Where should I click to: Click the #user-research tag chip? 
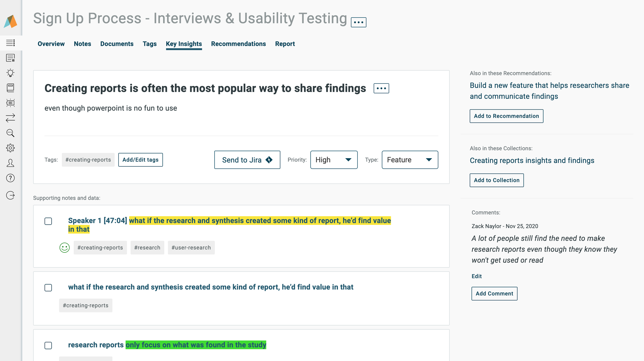click(191, 248)
